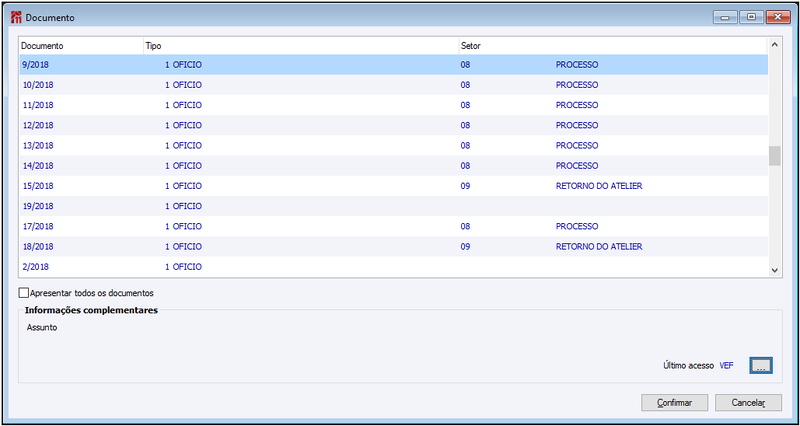Select document 2/2018 row

click(393, 267)
